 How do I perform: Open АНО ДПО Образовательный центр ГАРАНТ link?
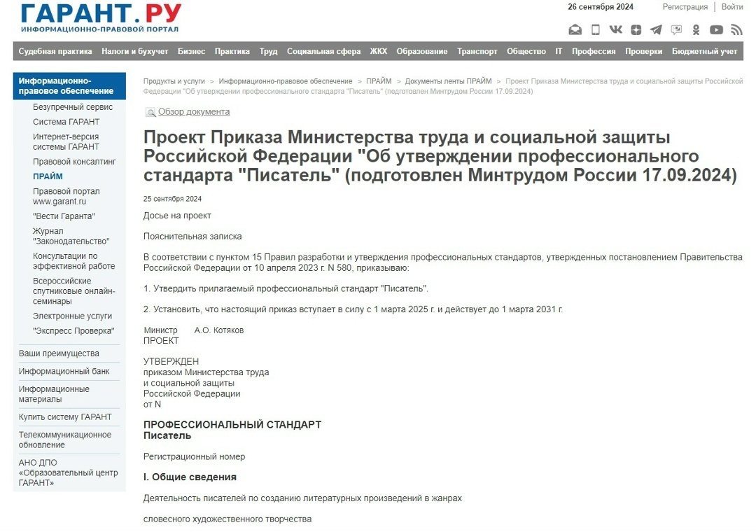pyautogui.click(x=68, y=472)
